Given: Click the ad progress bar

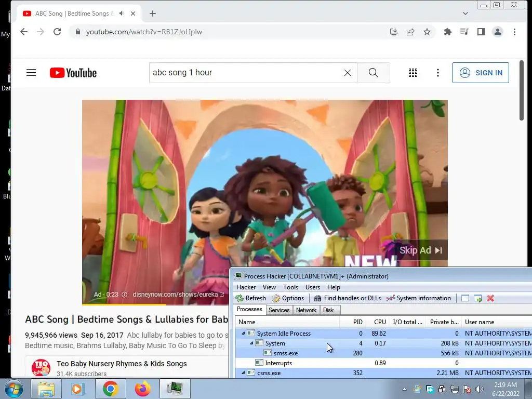Looking at the screenshot, I should pyautogui.click(x=155, y=304).
